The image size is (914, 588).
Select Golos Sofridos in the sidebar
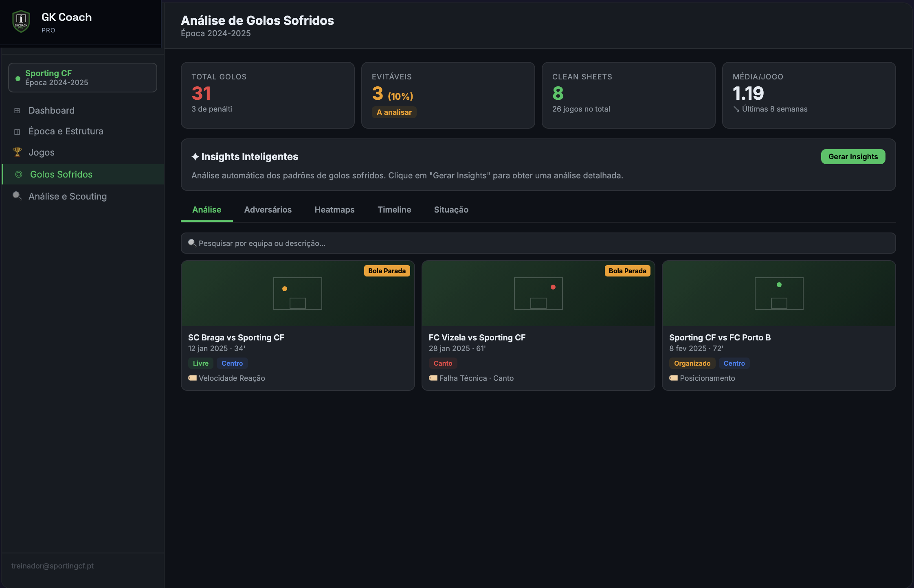pos(83,174)
